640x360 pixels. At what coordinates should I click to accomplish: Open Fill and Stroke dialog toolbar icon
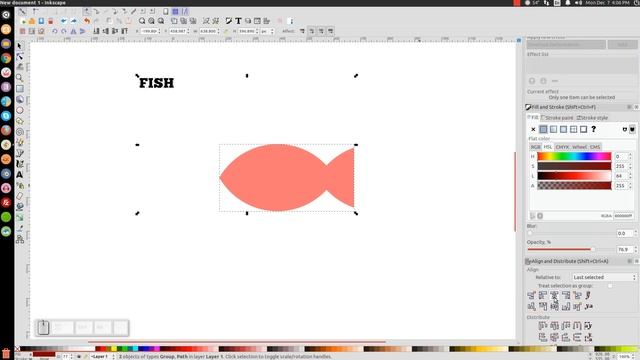(229, 21)
